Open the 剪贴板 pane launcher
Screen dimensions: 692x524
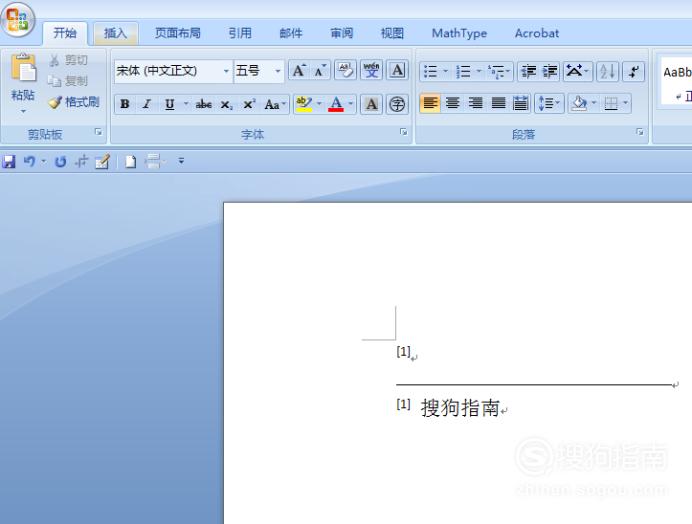point(98,132)
